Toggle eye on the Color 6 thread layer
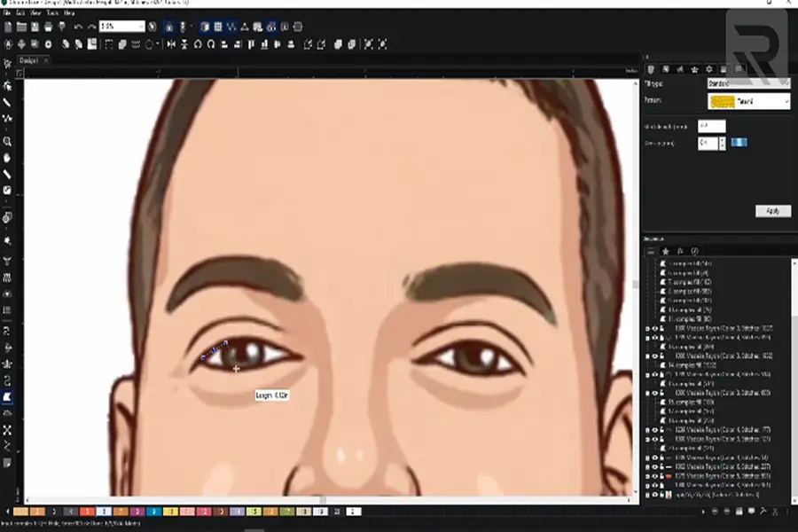 pos(654,467)
